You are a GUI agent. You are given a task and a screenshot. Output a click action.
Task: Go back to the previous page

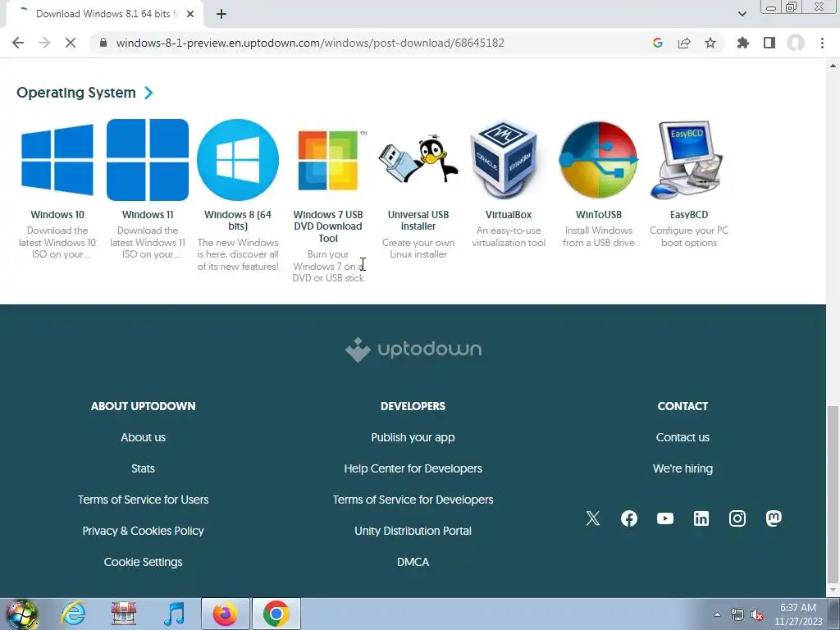[18, 43]
